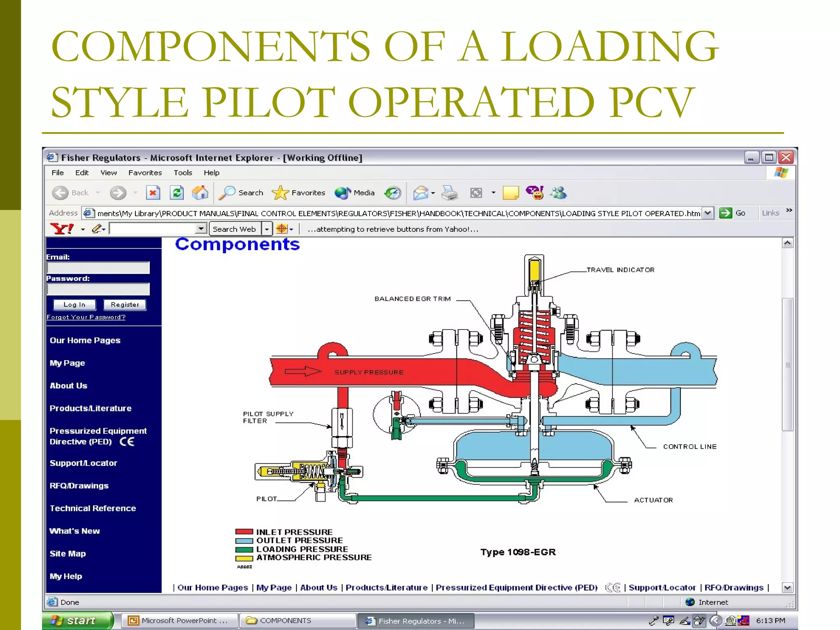Click the Yahoo! Y! logo
The height and width of the screenshot is (630, 840).
[62, 229]
